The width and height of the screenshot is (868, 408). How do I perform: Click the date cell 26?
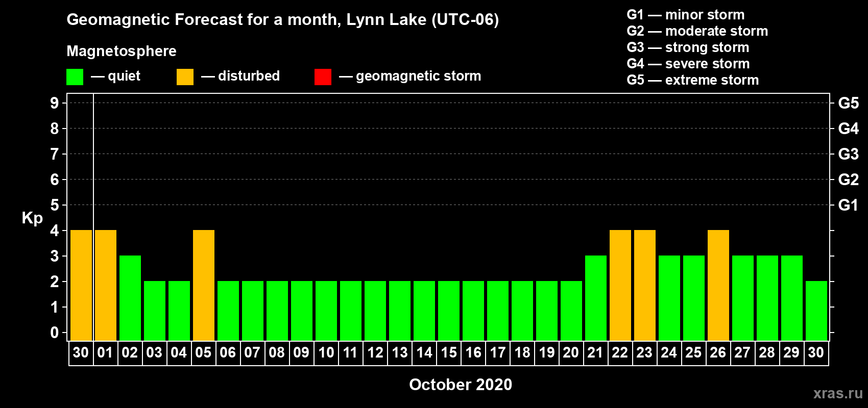pyautogui.click(x=718, y=353)
